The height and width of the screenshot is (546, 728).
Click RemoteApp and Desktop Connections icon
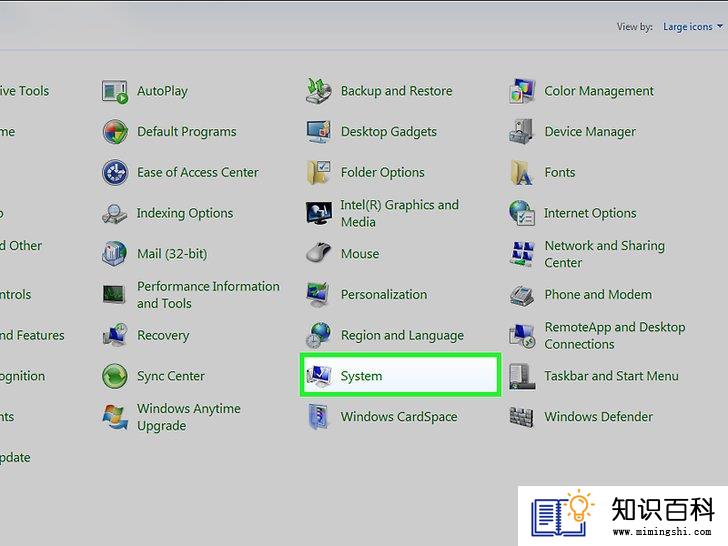click(522, 335)
